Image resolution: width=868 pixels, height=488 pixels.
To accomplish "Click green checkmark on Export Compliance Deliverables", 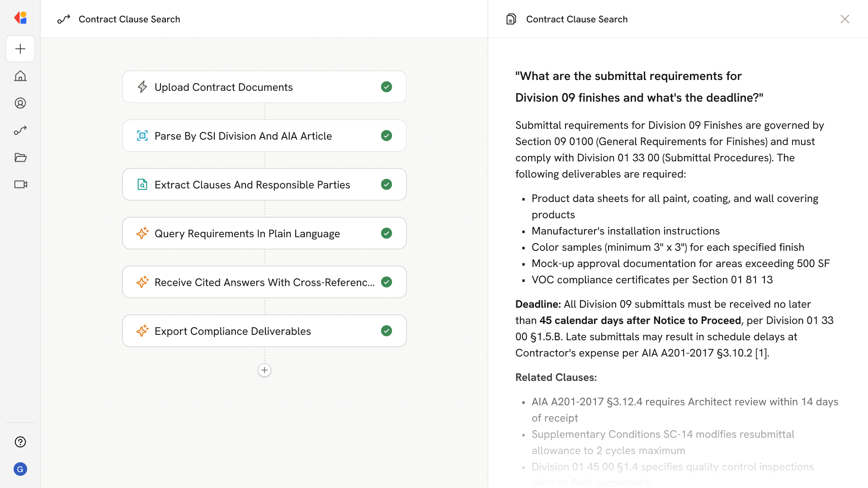I will click(x=386, y=331).
